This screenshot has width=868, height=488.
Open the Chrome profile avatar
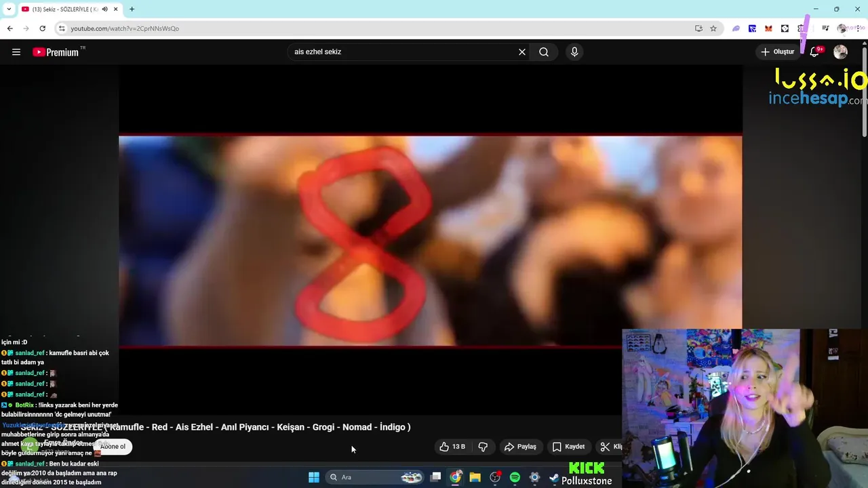tap(842, 28)
